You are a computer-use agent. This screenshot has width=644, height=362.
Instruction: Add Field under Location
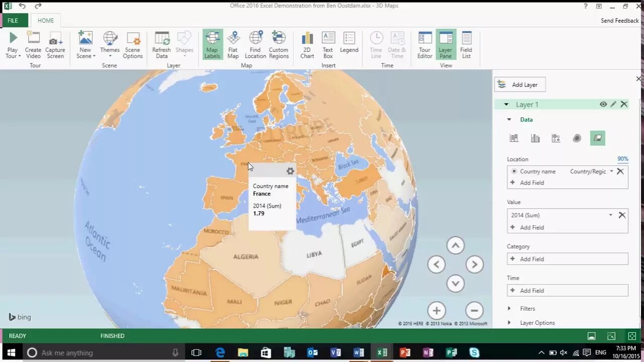coord(527,183)
